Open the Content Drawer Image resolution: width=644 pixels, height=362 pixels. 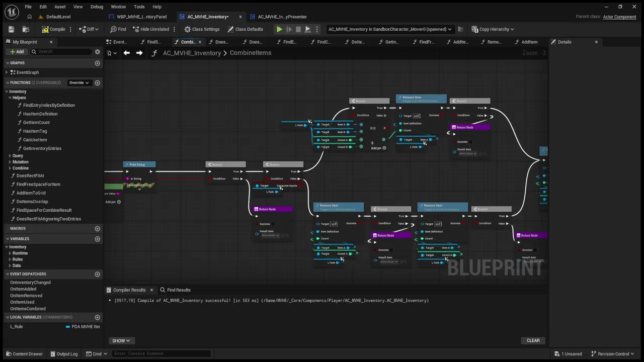point(24,354)
